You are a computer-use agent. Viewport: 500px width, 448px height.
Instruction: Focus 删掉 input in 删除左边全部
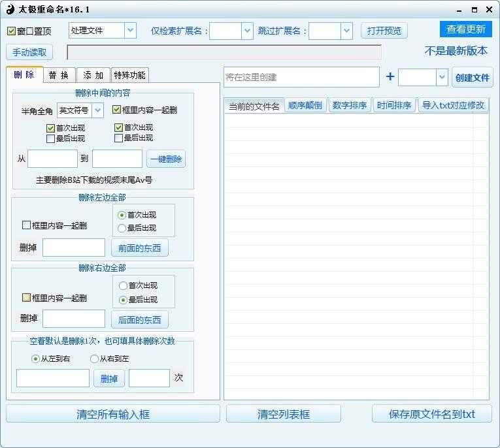[x=74, y=248]
